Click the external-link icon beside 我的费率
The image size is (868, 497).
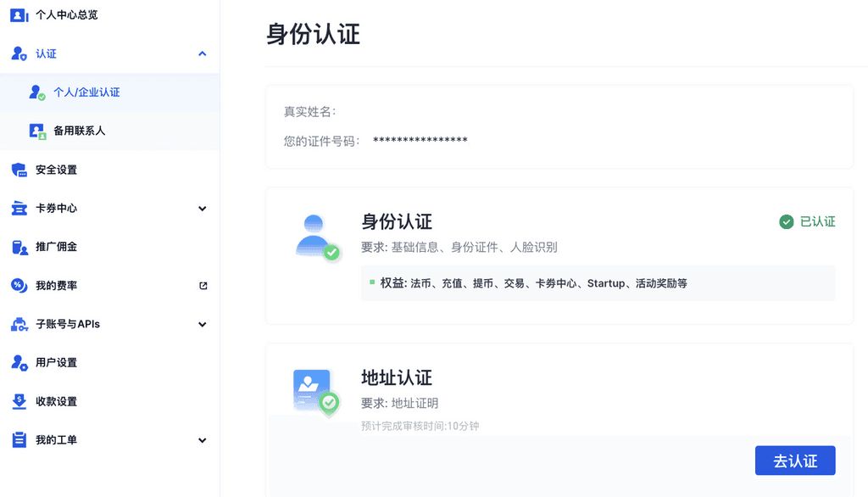coord(202,286)
